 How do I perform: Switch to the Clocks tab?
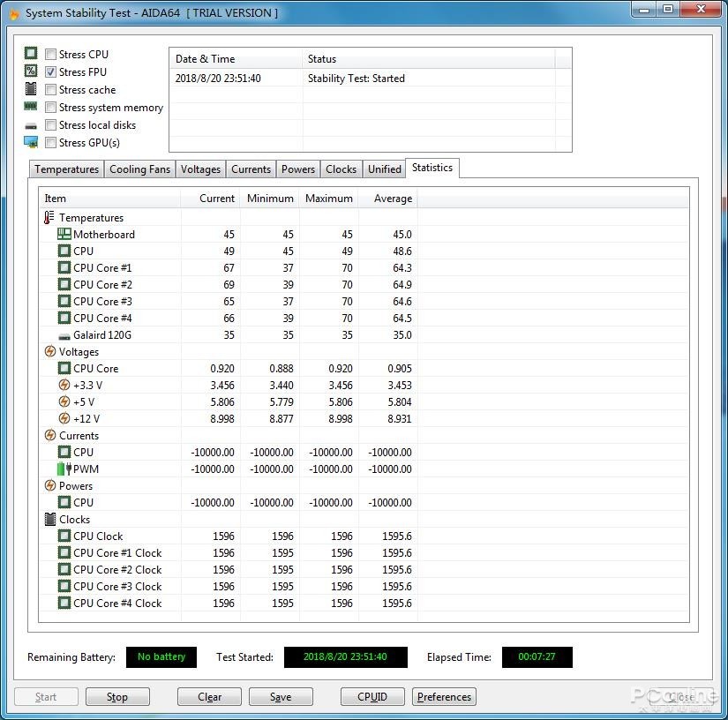(x=341, y=169)
